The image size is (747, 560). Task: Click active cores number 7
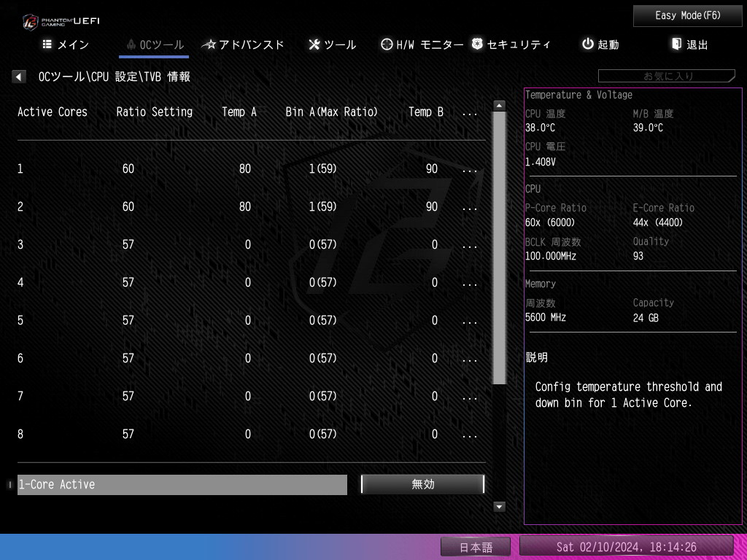click(x=20, y=396)
